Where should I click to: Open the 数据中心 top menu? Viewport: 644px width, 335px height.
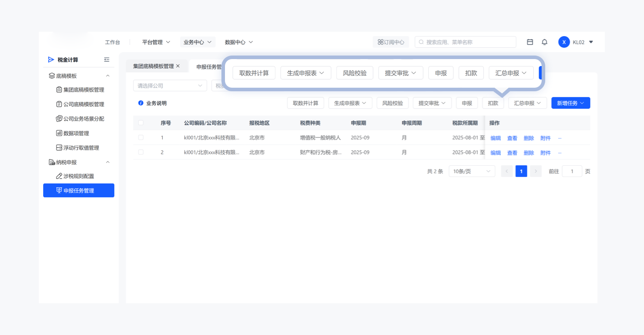[x=239, y=42]
